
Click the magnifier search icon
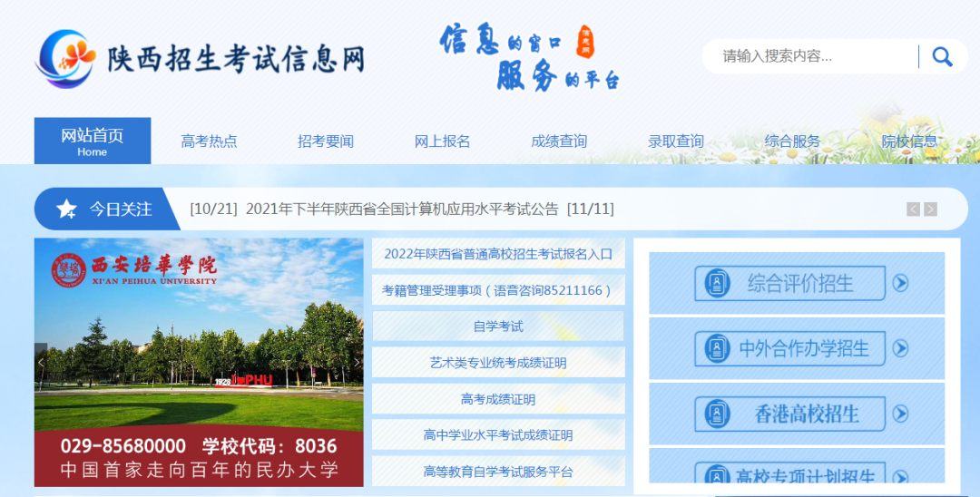coord(942,57)
